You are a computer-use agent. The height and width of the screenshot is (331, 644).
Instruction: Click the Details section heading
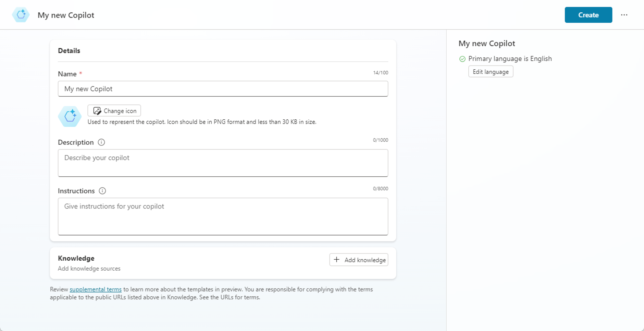69,51
